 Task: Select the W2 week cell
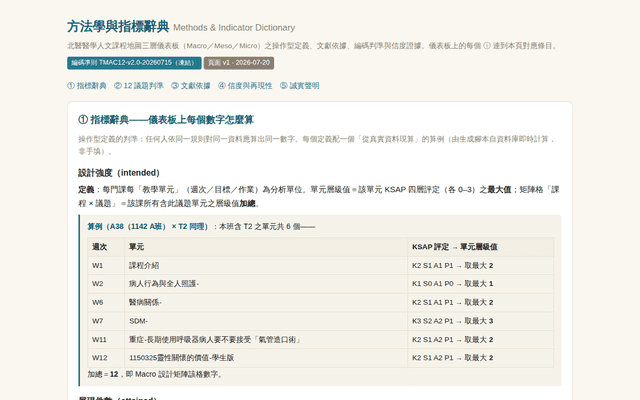pyautogui.click(x=106, y=284)
